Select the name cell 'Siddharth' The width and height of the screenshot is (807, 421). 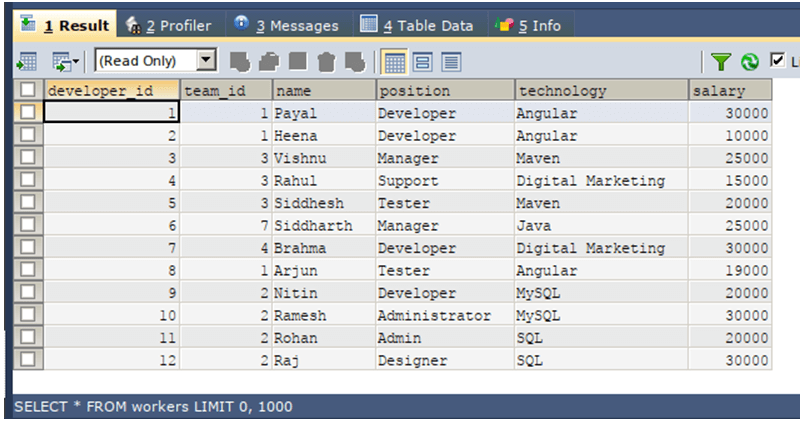[324, 225]
